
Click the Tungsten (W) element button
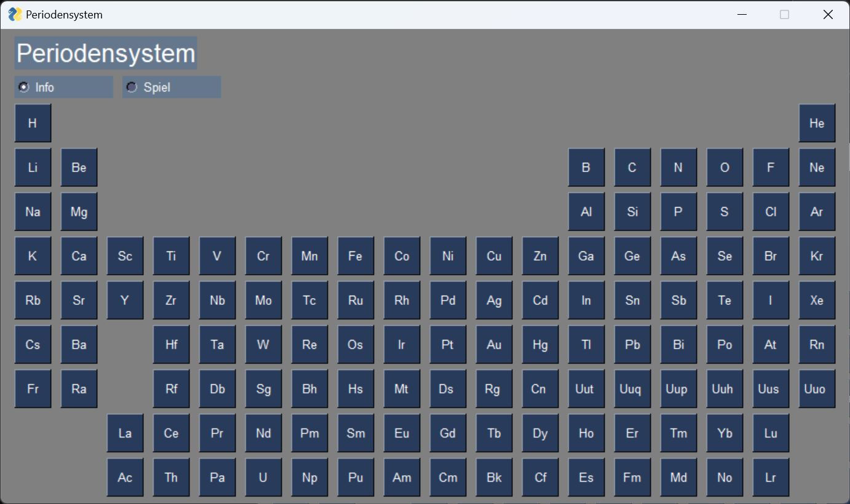point(263,344)
